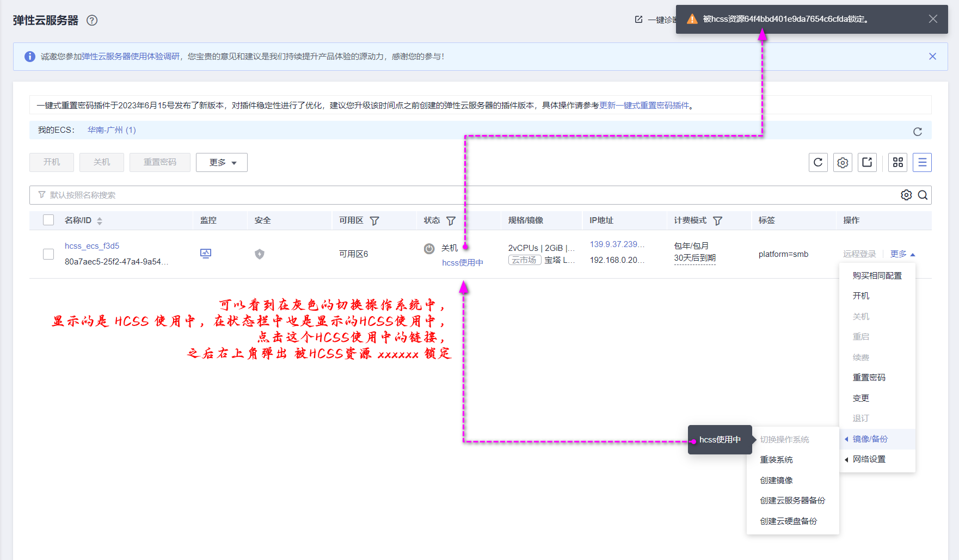Refresh the server list
The image size is (959, 560).
pyautogui.click(x=818, y=162)
